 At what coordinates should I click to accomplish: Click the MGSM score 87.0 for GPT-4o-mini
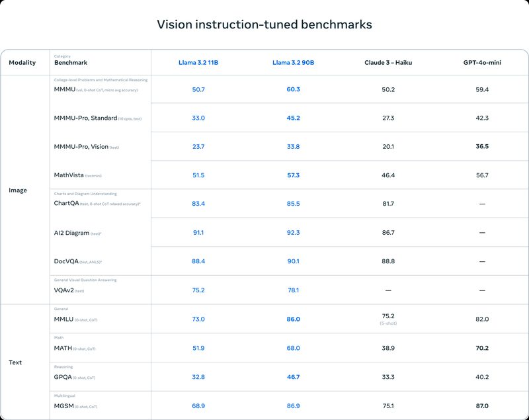481,405
